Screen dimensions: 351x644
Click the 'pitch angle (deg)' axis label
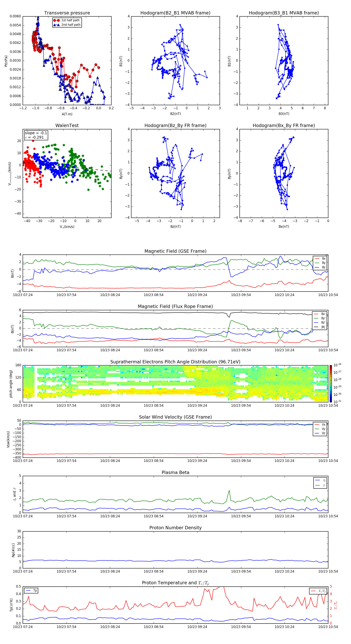click(x=11, y=384)
